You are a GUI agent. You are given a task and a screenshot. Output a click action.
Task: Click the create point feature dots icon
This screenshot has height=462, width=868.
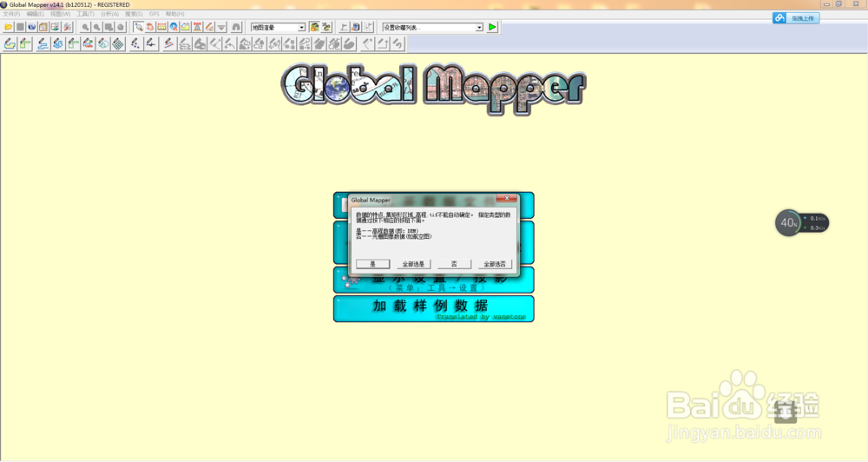click(x=135, y=43)
